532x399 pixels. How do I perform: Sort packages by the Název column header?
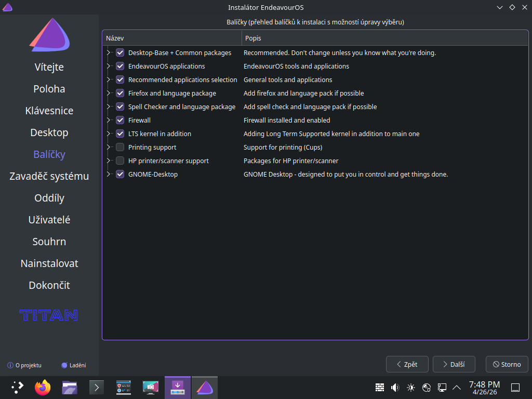point(171,38)
